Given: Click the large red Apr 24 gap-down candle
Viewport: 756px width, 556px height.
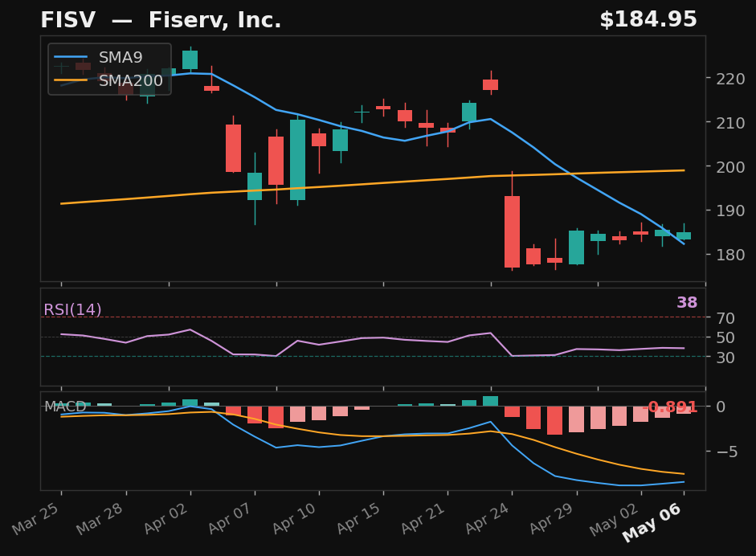Looking at the screenshot, I should [512, 231].
